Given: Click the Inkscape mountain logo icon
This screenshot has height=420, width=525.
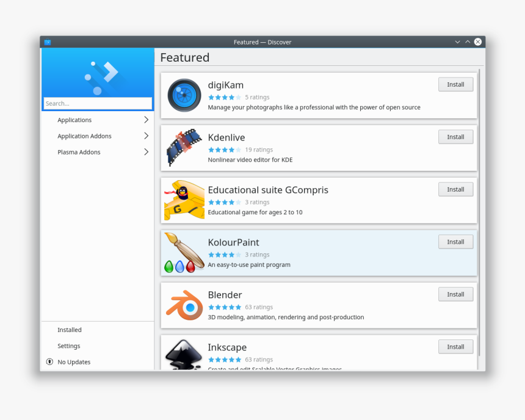Looking at the screenshot, I should [184, 355].
